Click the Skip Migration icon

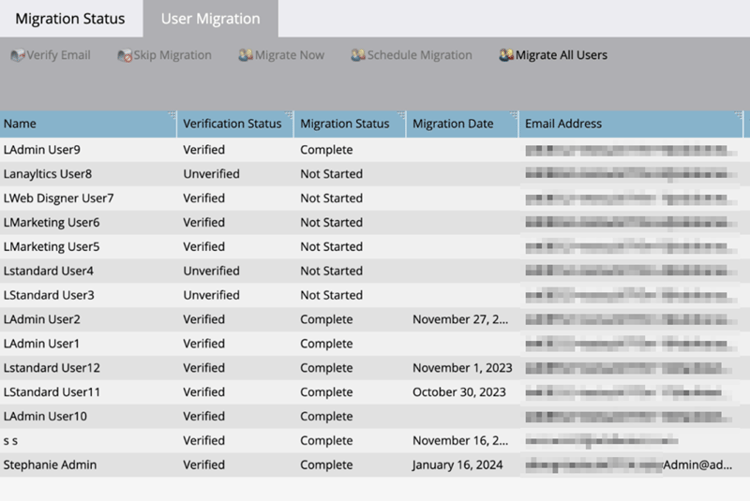tap(125, 56)
